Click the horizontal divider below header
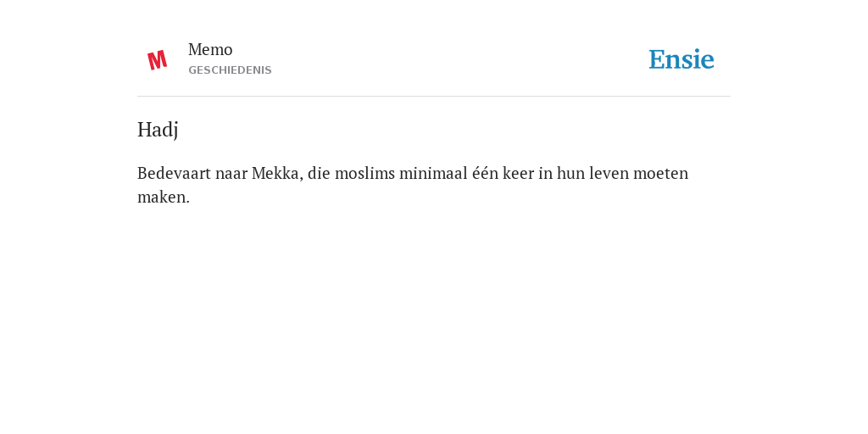This screenshot has height=434, width=868. 434,97
